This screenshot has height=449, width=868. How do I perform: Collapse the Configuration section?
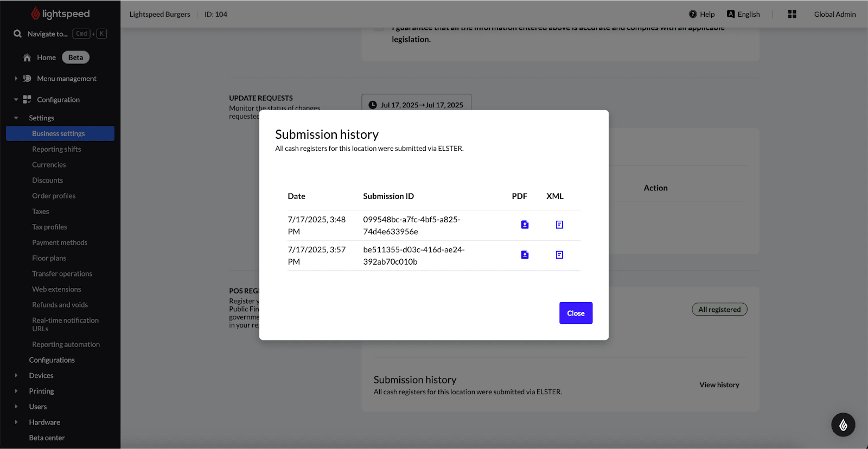pyautogui.click(x=16, y=100)
